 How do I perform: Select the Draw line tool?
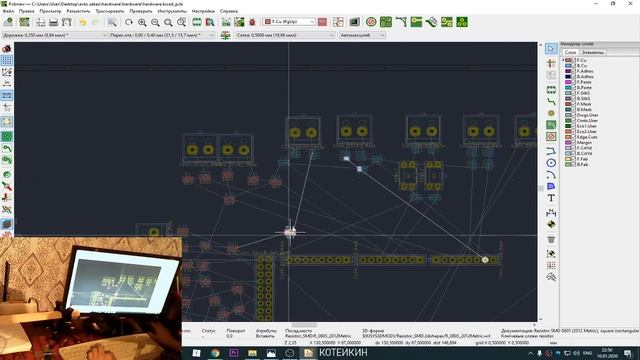click(x=551, y=151)
